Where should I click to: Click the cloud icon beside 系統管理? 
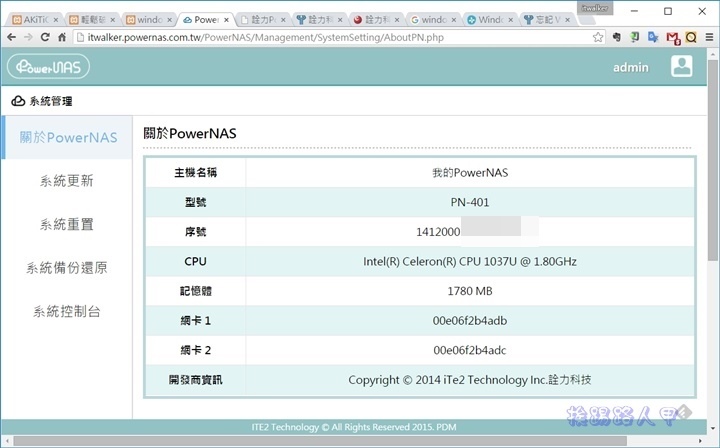[18, 101]
